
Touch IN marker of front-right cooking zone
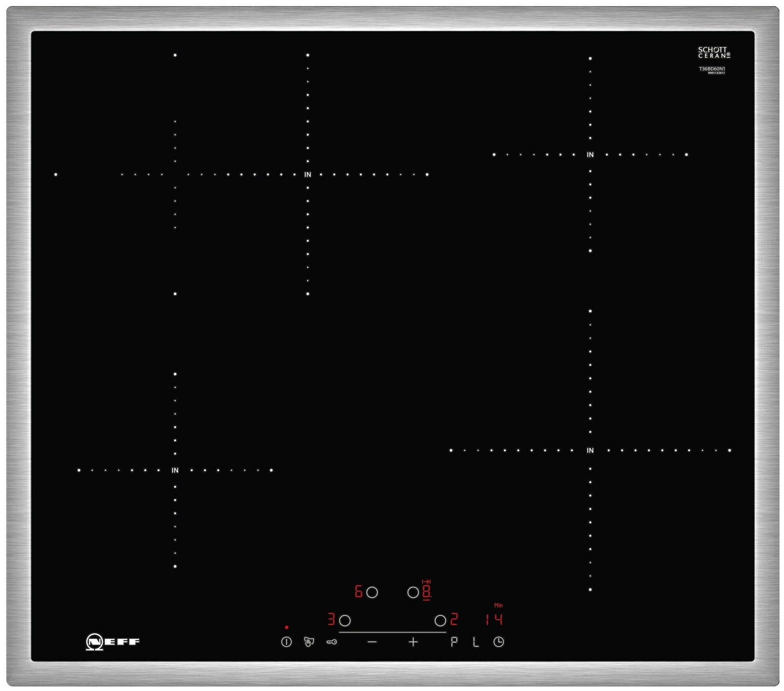tap(590, 451)
